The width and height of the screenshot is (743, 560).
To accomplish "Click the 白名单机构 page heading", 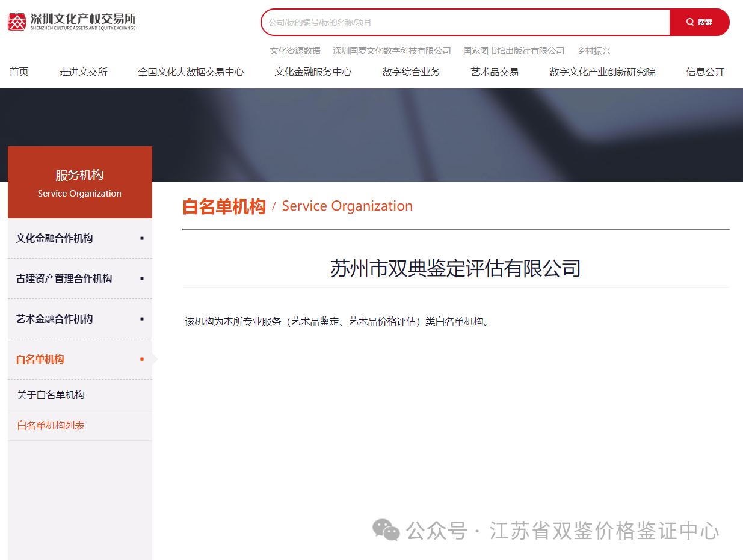I will 224,206.
